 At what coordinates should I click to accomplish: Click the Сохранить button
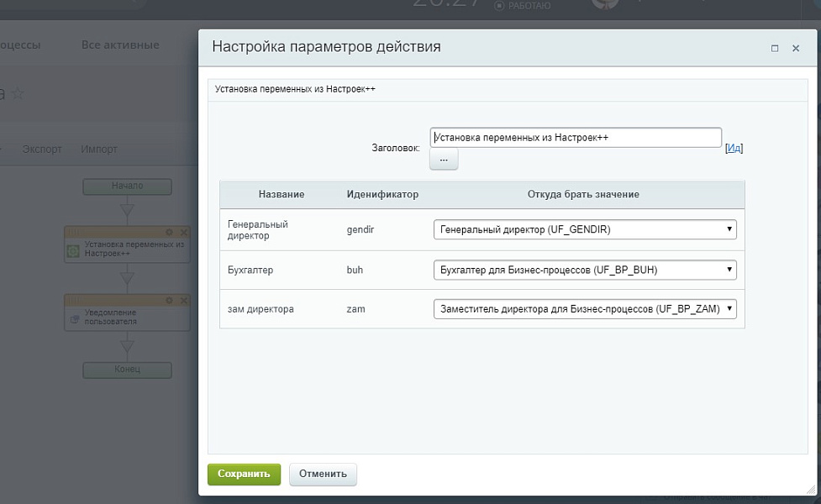click(243, 473)
